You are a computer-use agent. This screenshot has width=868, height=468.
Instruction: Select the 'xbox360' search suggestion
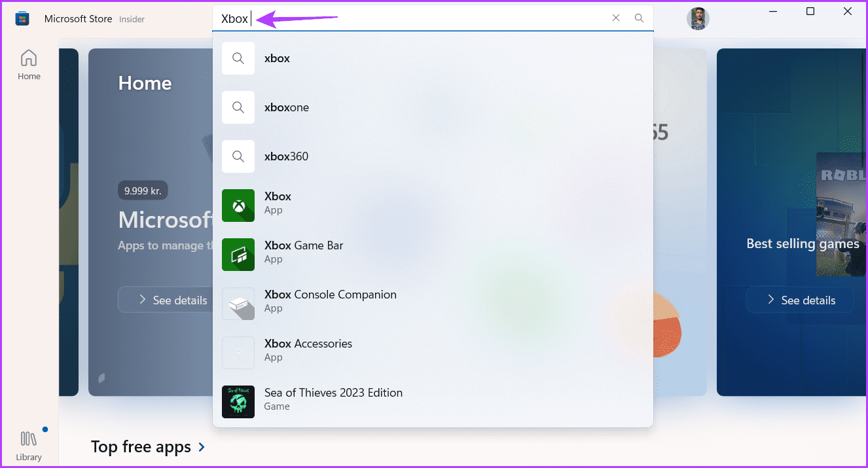(x=433, y=156)
